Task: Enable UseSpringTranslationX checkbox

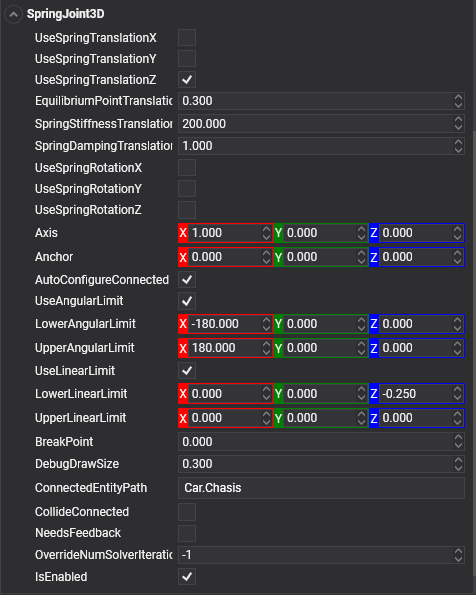Action: [187, 38]
